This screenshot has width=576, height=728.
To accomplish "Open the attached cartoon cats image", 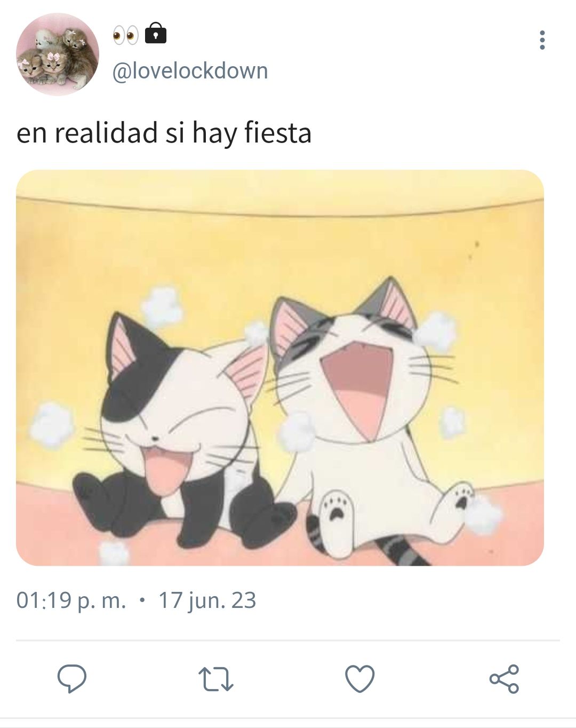I will point(280,368).
